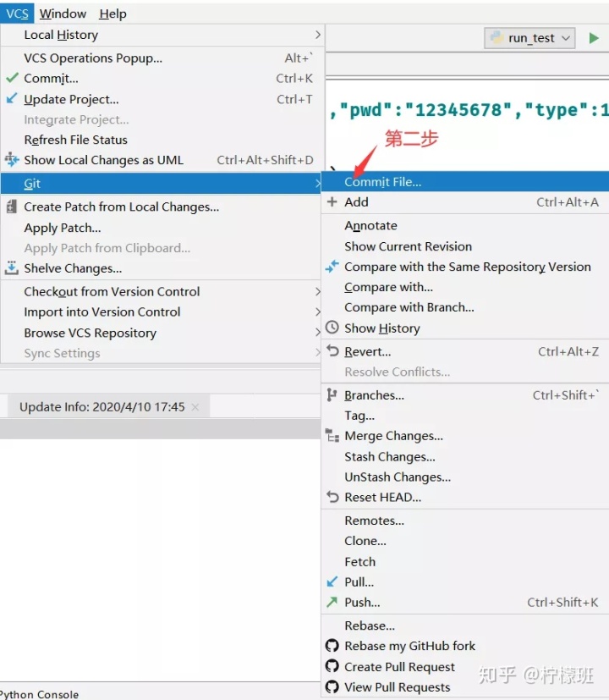Select Commit File in Git submenu
Image resolution: width=609 pixels, height=700 pixels.
(x=465, y=182)
